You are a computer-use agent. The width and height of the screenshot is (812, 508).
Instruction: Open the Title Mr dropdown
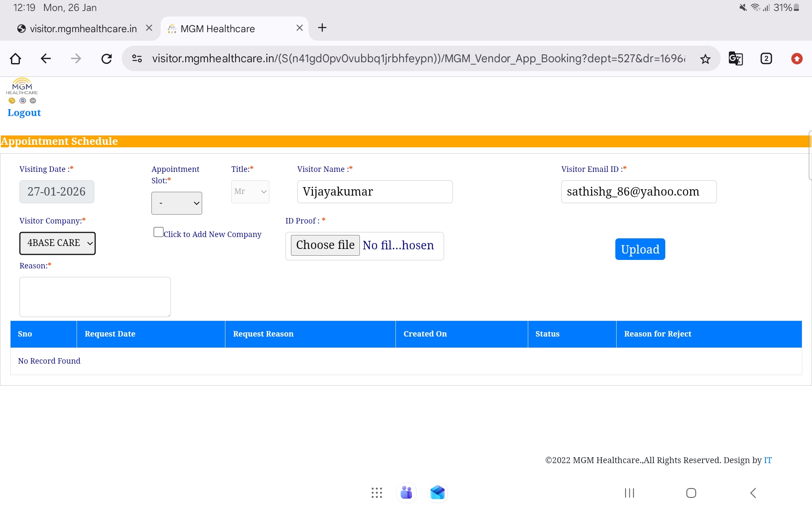pyautogui.click(x=250, y=192)
